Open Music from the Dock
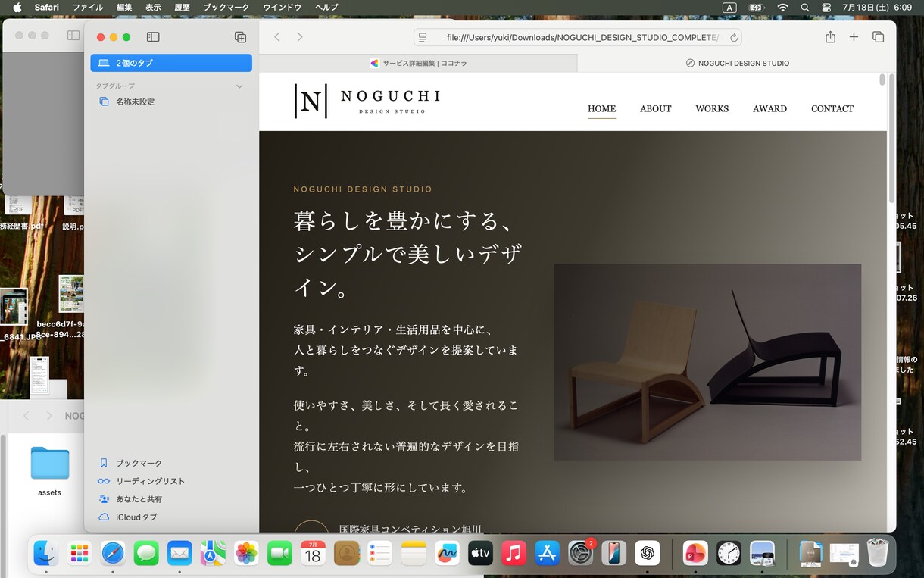Screen dimensions: 924x578 (x=514, y=553)
